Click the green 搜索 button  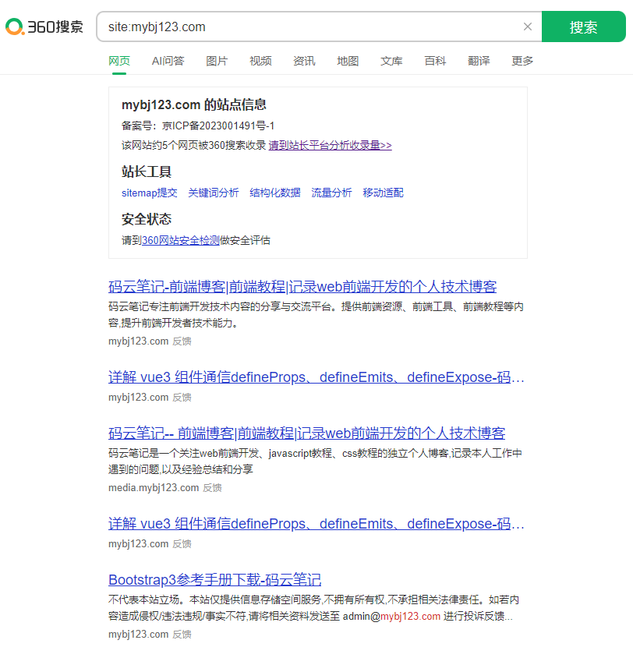[x=583, y=27]
